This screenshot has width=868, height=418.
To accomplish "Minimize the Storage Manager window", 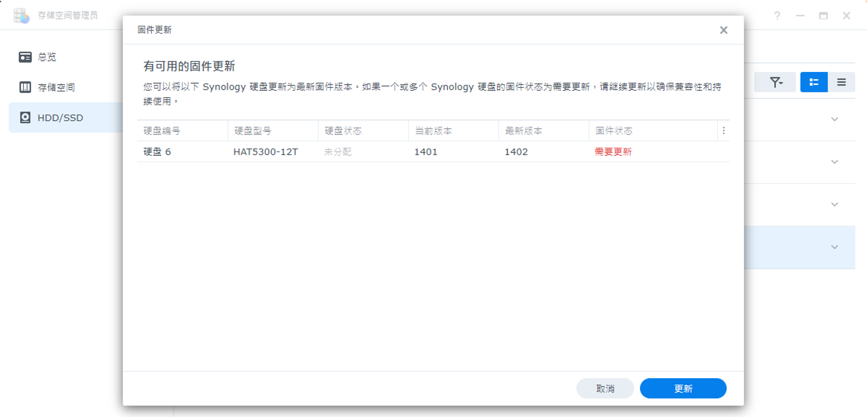I will point(801,16).
